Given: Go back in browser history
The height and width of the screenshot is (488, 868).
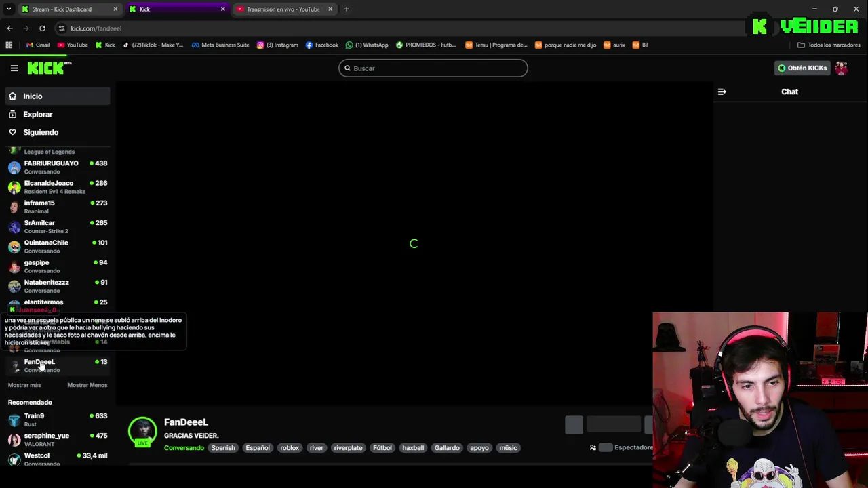Looking at the screenshot, I should (x=9, y=28).
